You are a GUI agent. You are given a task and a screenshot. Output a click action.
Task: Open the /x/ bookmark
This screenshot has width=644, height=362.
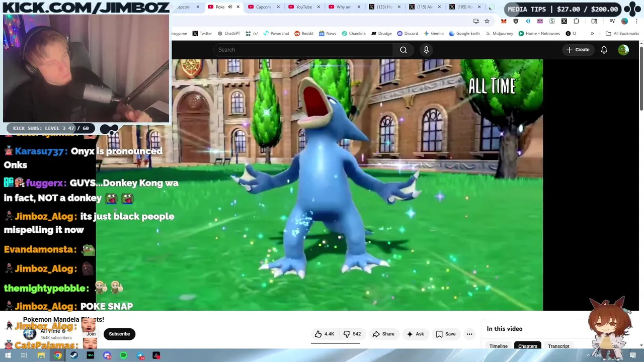tap(252, 34)
